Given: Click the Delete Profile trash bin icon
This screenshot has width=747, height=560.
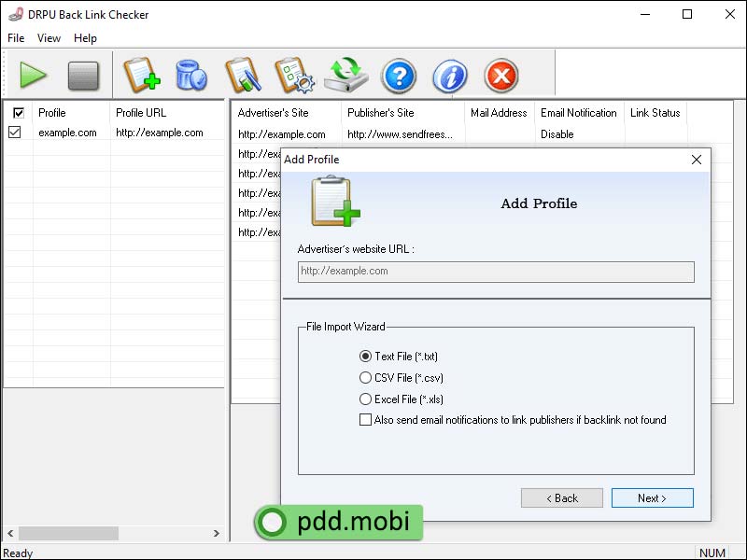Looking at the screenshot, I should click(x=191, y=75).
